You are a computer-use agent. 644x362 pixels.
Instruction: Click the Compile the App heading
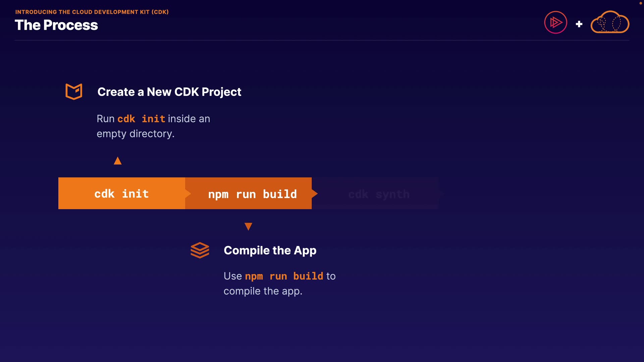pyautogui.click(x=270, y=250)
